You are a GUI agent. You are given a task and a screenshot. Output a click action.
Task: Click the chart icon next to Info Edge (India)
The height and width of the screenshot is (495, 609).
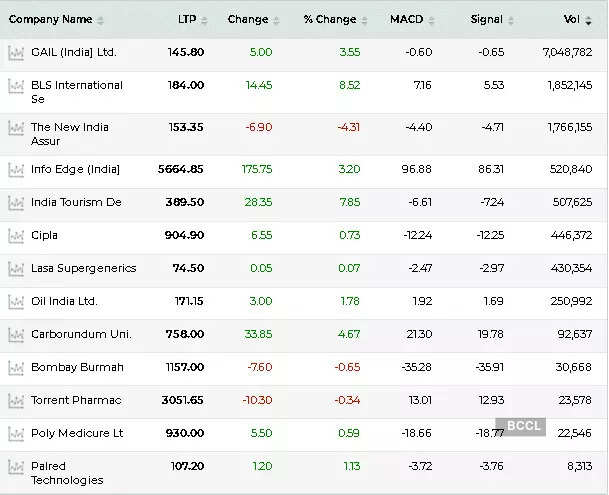[x=15, y=170]
